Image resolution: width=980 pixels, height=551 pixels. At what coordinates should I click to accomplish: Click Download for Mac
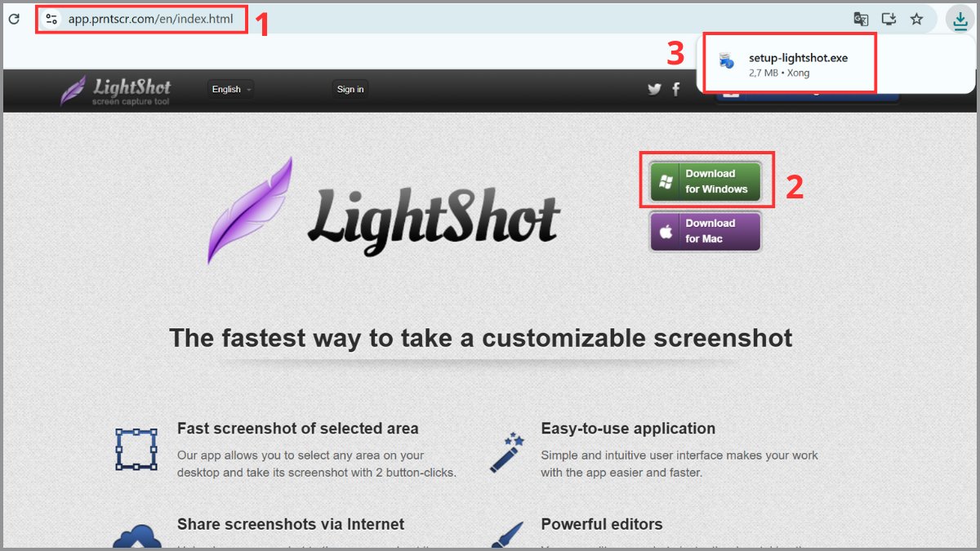coord(706,231)
